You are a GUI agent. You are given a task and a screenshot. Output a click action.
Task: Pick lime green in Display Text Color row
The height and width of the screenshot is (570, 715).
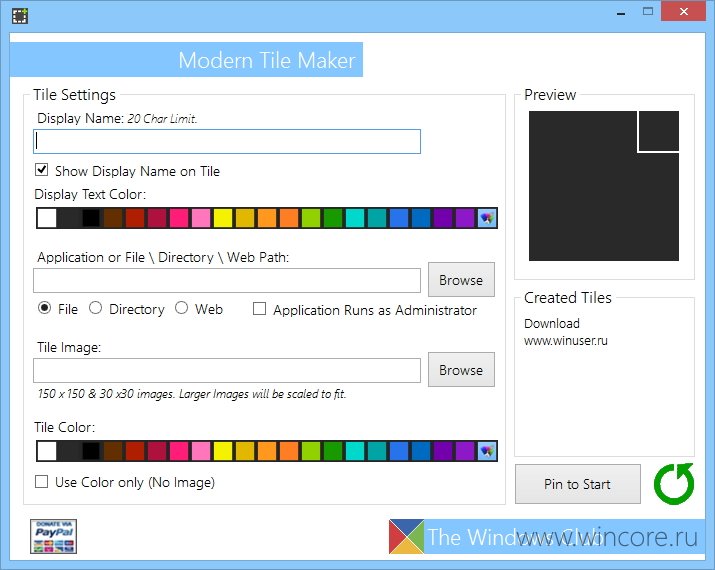point(311,218)
